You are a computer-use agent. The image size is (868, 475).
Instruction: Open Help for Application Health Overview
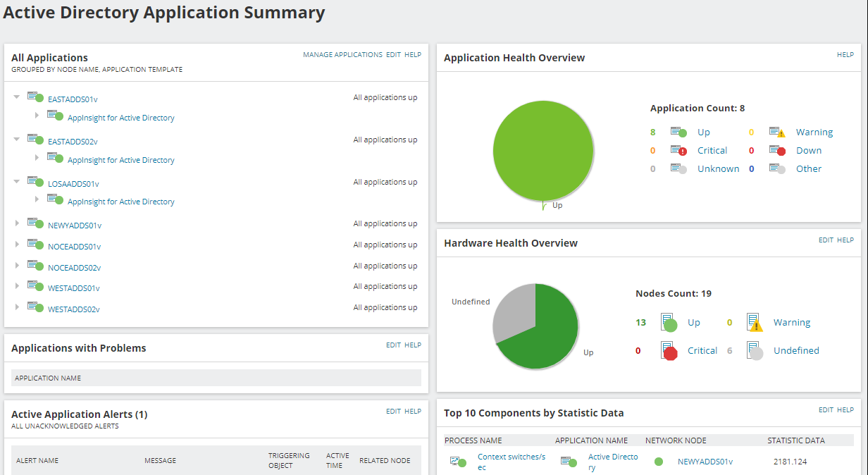pyautogui.click(x=845, y=55)
